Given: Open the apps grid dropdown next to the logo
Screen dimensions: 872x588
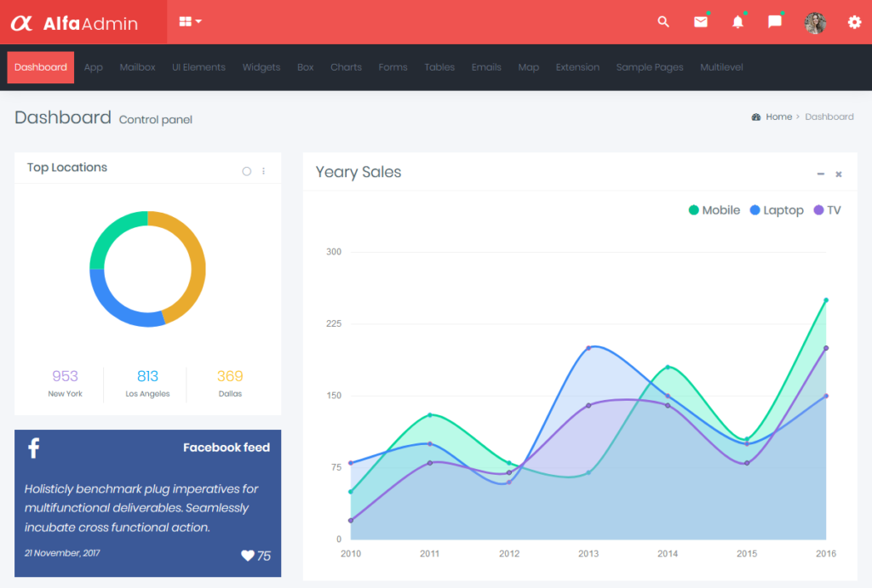Looking at the screenshot, I should [187, 22].
